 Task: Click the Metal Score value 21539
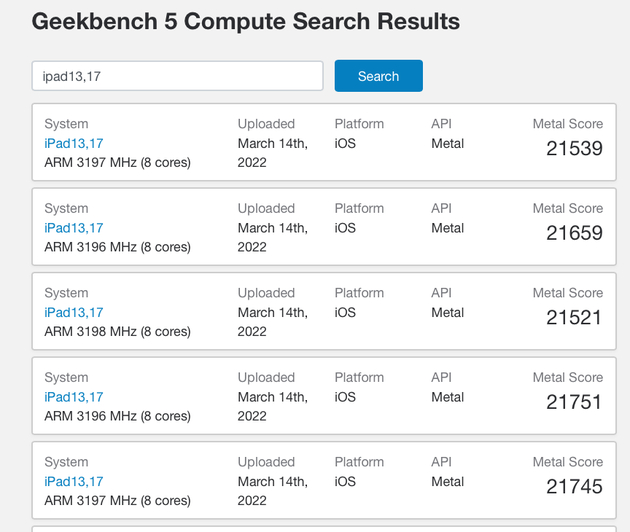point(574,149)
